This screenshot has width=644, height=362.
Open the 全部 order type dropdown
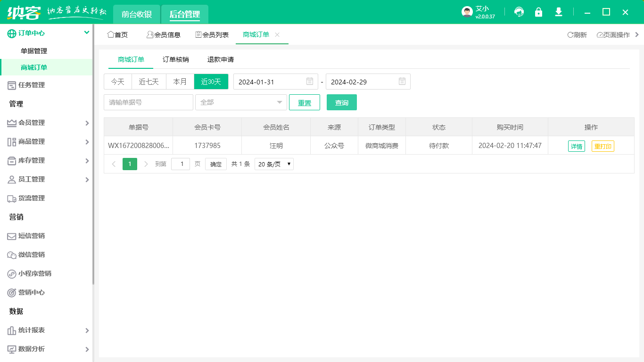[241, 102]
